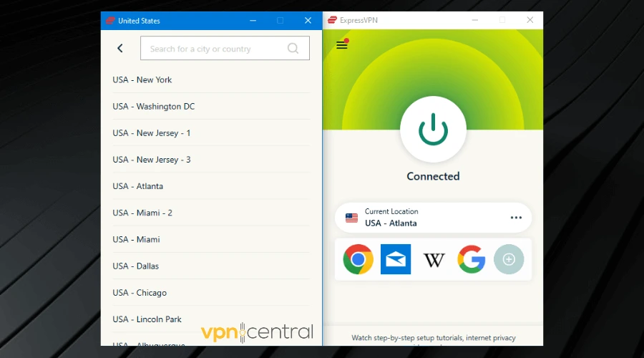Image resolution: width=644 pixels, height=358 pixels.
Task: Open the Wikipedia shortcut
Action: (434, 260)
